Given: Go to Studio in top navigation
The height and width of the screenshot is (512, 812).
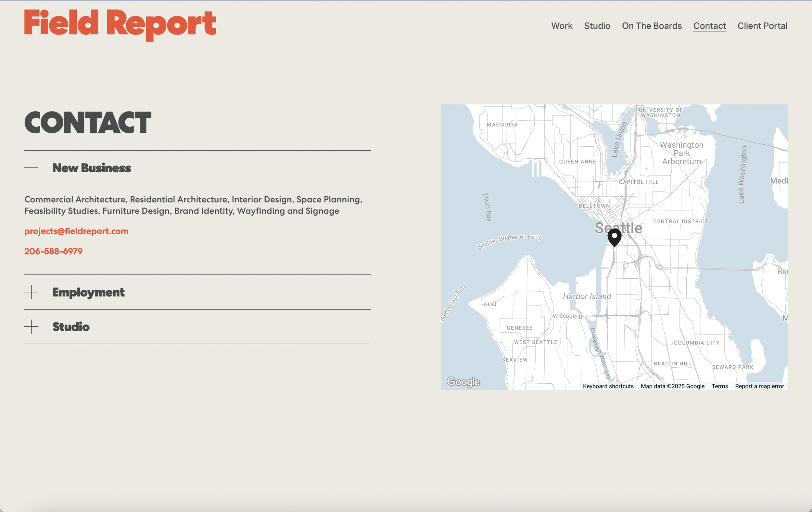Looking at the screenshot, I should pyautogui.click(x=597, y=26).
